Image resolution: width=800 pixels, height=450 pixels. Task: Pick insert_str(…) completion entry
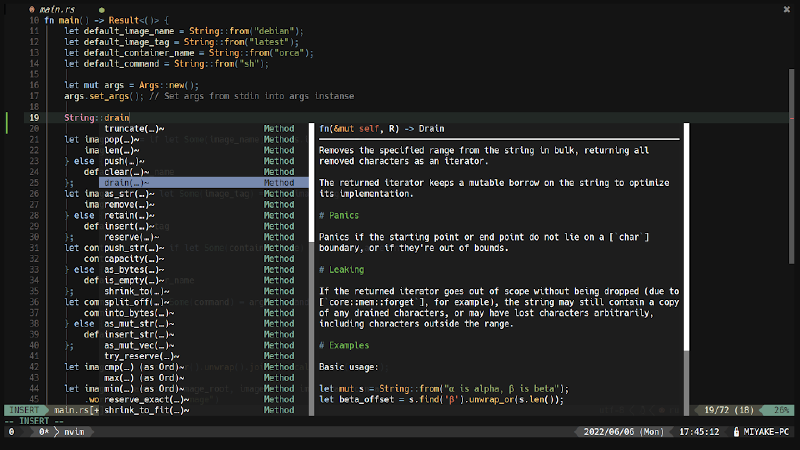click(x=204, y=334)
